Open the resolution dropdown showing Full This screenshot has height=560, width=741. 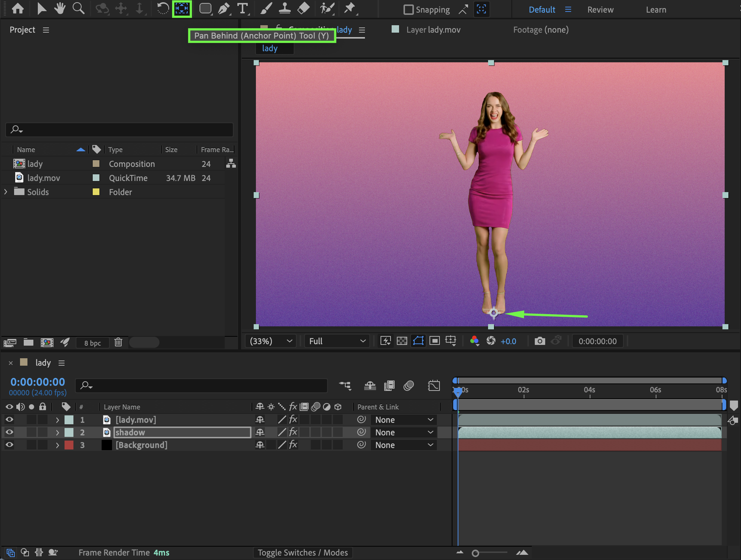point(337,341)
